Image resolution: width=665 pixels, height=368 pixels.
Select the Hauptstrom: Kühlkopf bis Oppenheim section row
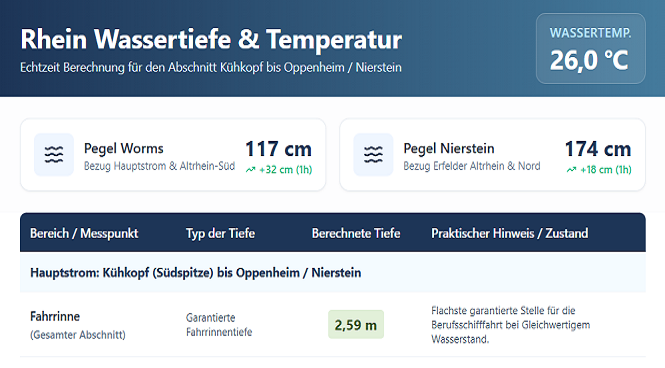(332, 272)
